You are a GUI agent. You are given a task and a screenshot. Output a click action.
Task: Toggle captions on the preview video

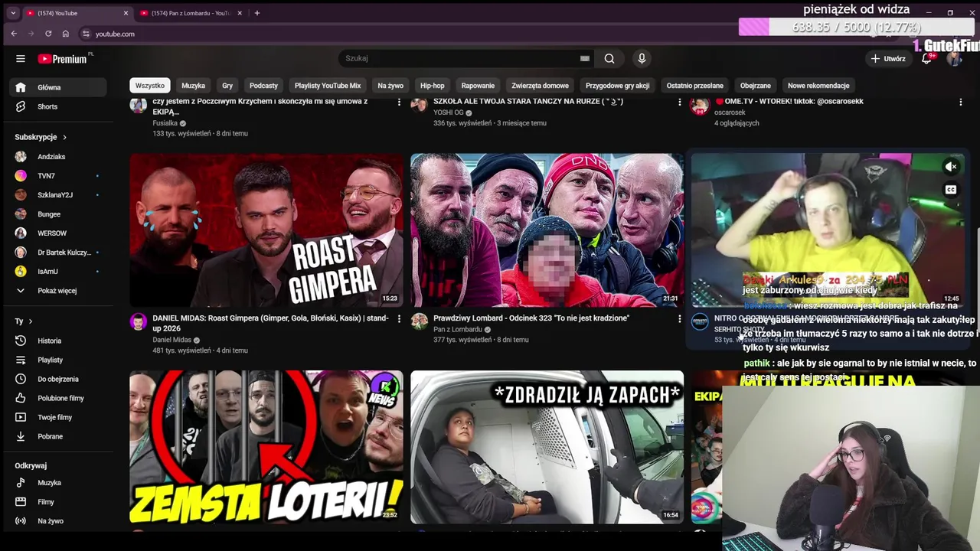point(951,190)
